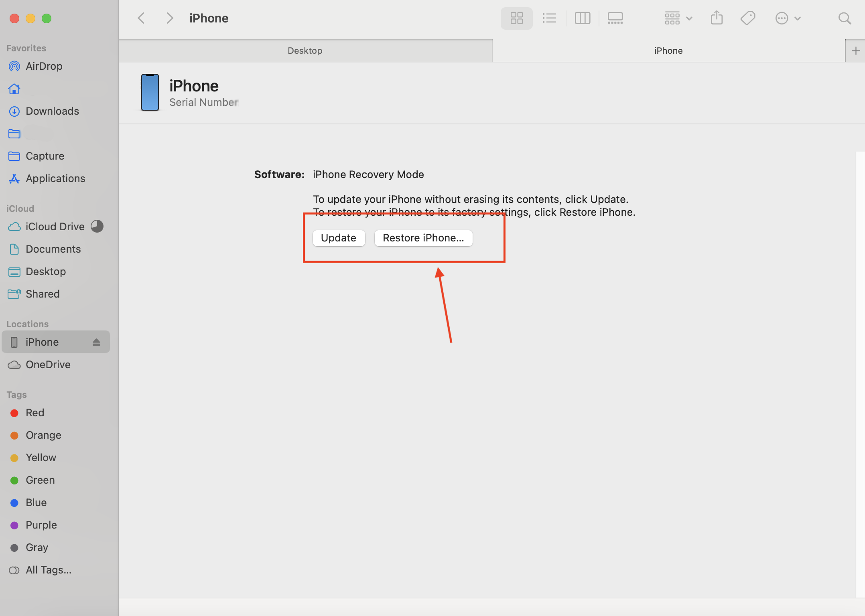
Task: Filter by the Red tag
Action: point(56,413)
